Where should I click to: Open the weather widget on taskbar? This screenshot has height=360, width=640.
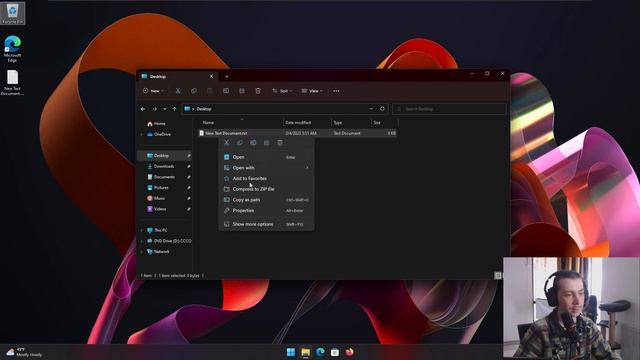pyautogui.click(x=24, y=352)
